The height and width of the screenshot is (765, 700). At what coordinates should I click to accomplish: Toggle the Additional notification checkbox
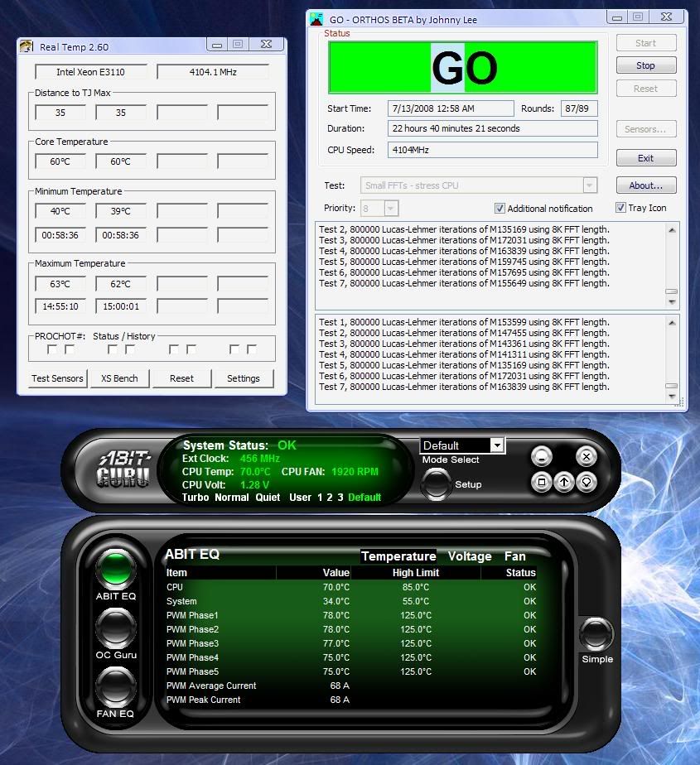pyautogui.click(x=500, y=209)
